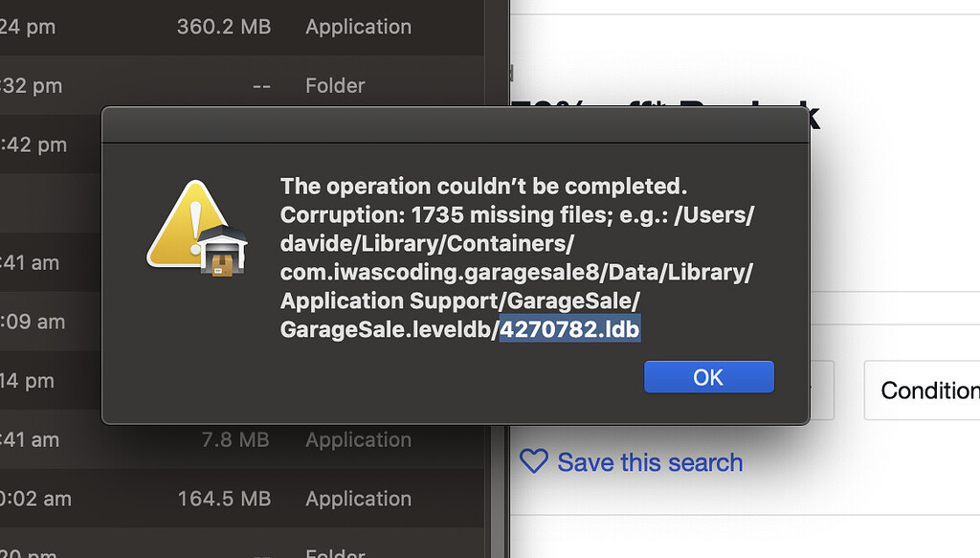Select the highlighted 4270782.ldb file name text
Image resolution: width=980 pixels, height=558 pixels.
[569, 328]
